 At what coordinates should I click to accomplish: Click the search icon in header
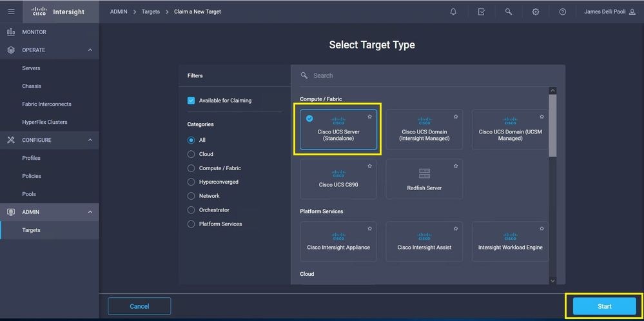click(x=509, y=12)
